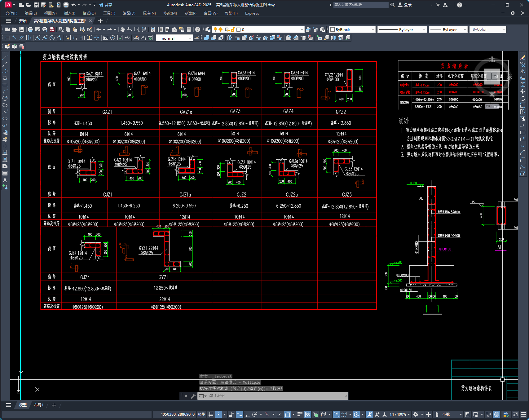Viewport: 529px width, 420px height.
Task: Select the Aligned dimension tool
Action: [x=15, y=38]
